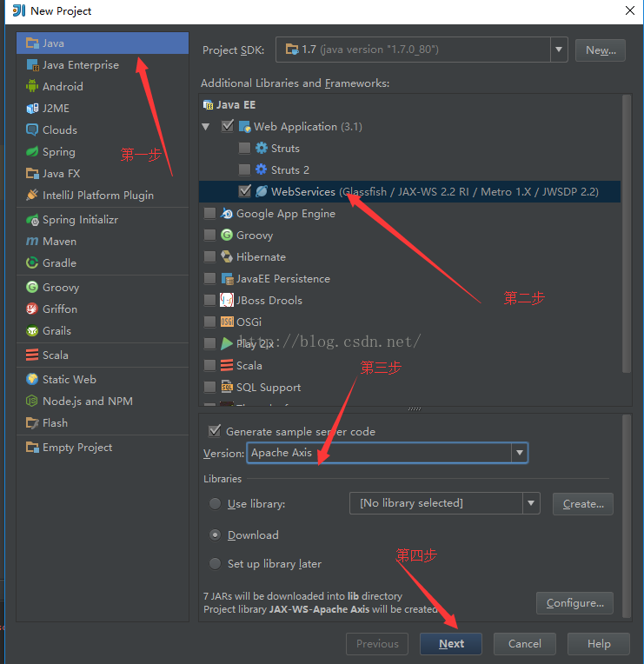Click the New... SDK button
This screenshot has height=664, width=644.
click(601, 50)
